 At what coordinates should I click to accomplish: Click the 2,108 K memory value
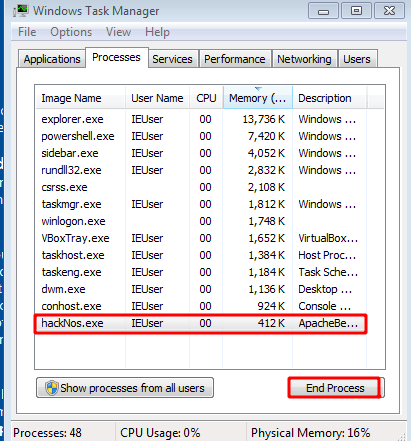coord(266,187)
